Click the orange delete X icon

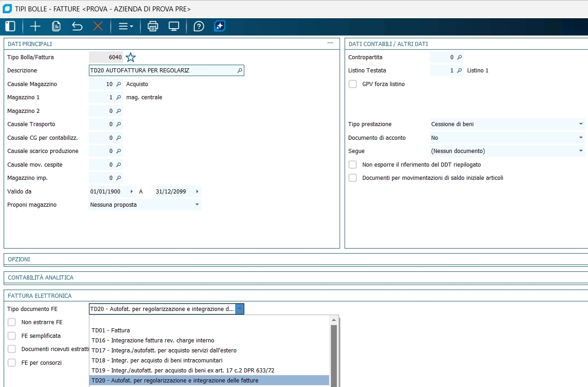pos(98,26)
